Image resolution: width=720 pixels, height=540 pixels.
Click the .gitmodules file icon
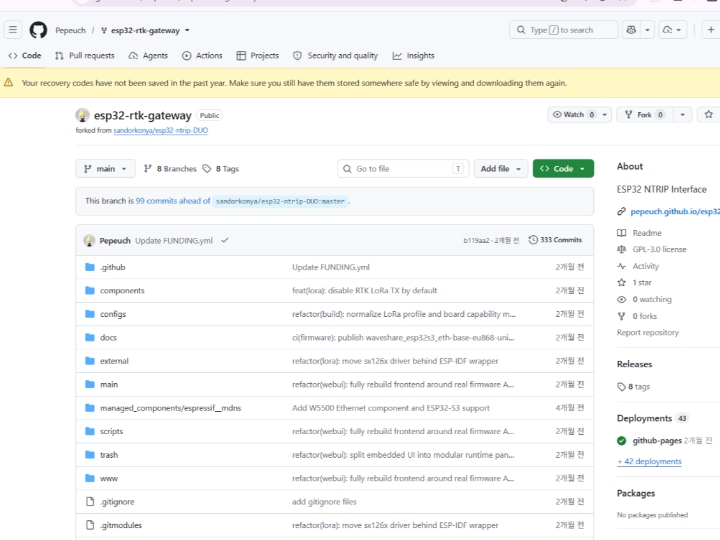(x=90, y=525)
